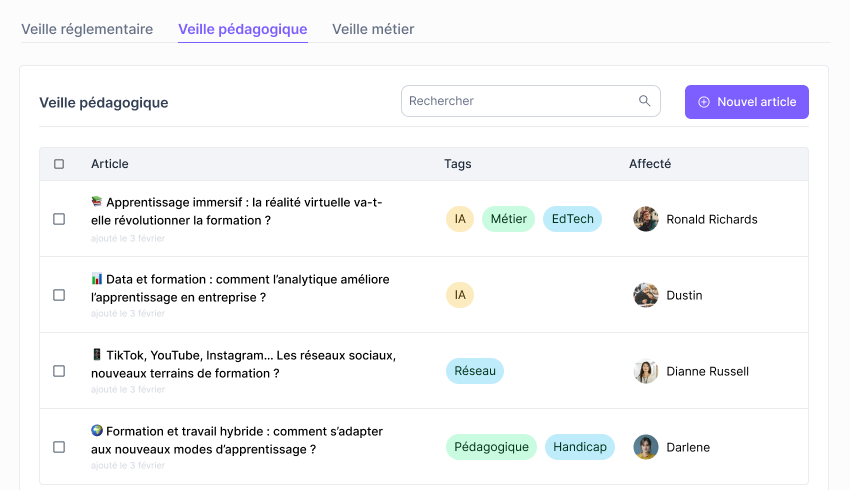This screenshot has height=490, width=850.
Task: Click 'ajouté le 3 février' under Data et formation
Action: pos(128,313)
